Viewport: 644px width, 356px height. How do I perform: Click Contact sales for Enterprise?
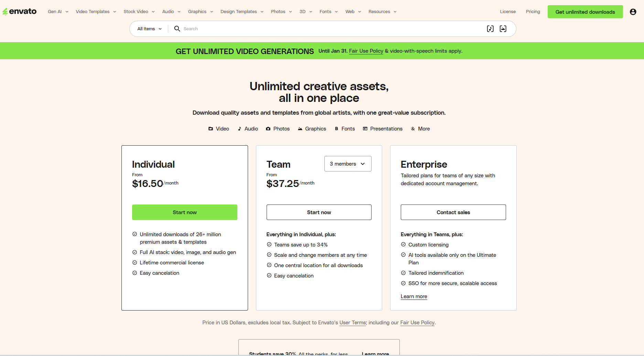(x=453, y=212)
